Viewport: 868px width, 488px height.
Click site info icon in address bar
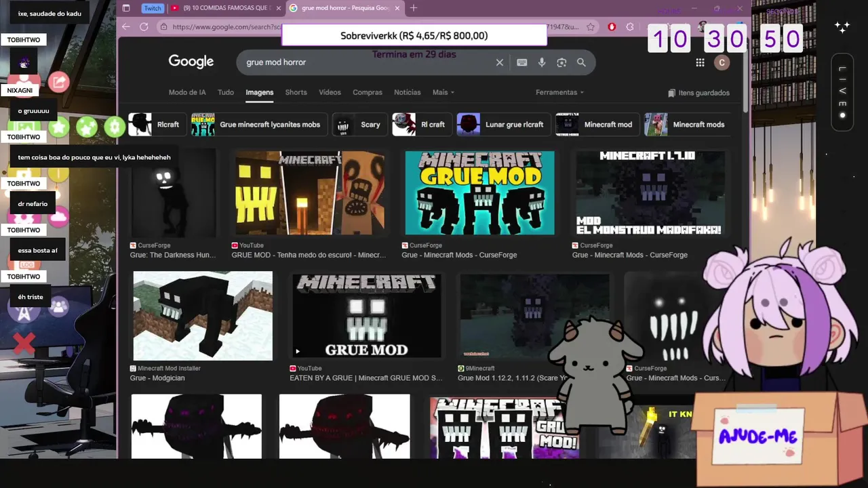[x=163, y=26]
